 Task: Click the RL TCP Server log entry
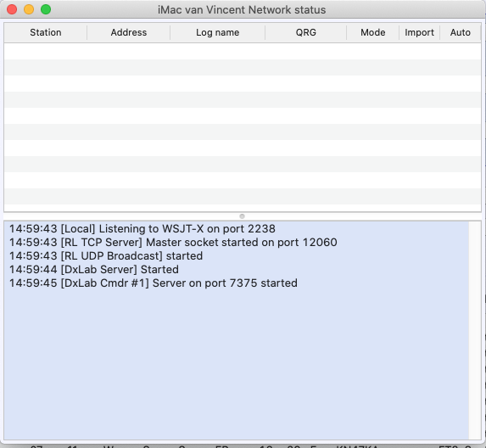click(173, 243)
